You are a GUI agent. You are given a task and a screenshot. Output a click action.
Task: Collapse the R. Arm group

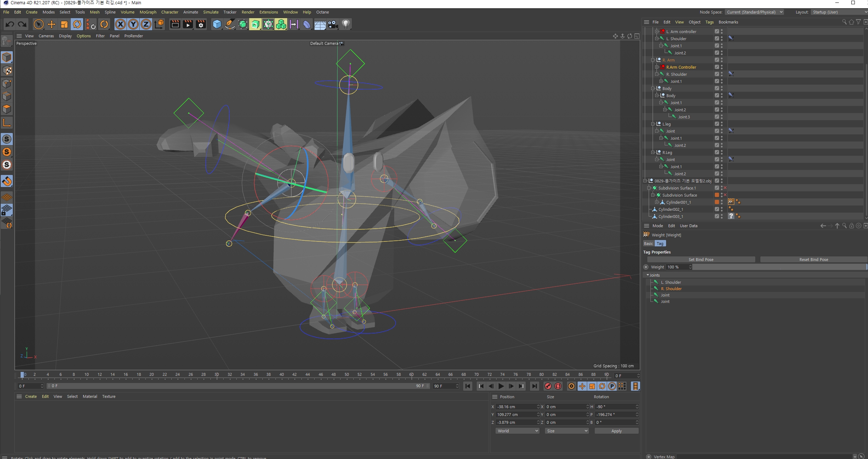(653, 60)
